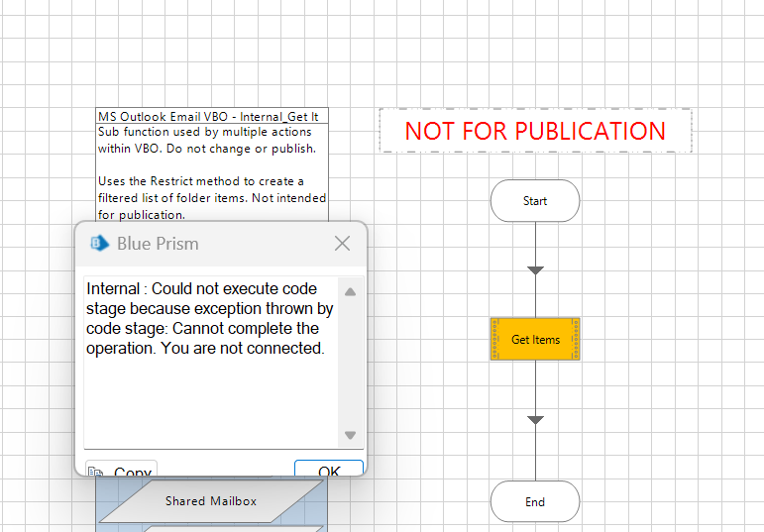Select the Start stage oval
764x532 pixels.
[x=535, y=201]
